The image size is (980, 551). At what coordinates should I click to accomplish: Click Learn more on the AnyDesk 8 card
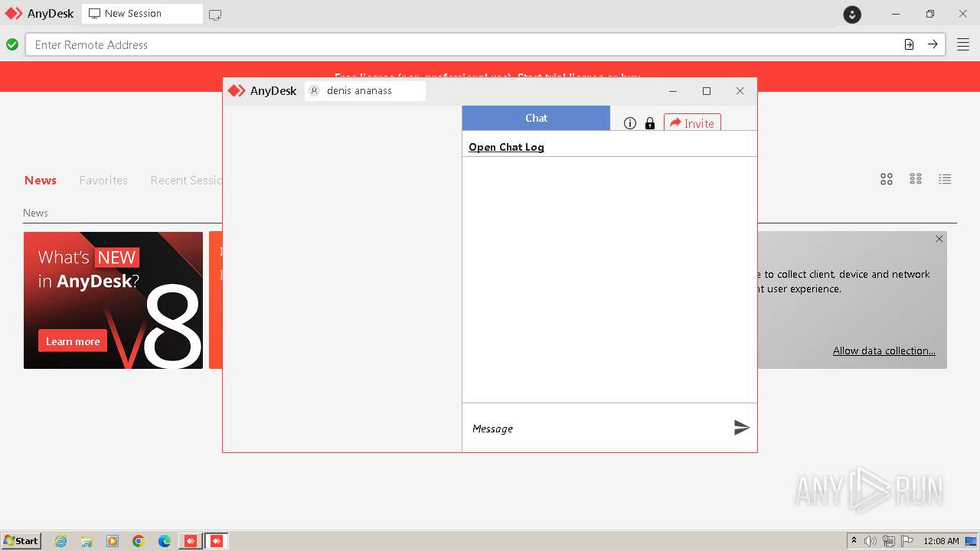[x=73, y=341]
